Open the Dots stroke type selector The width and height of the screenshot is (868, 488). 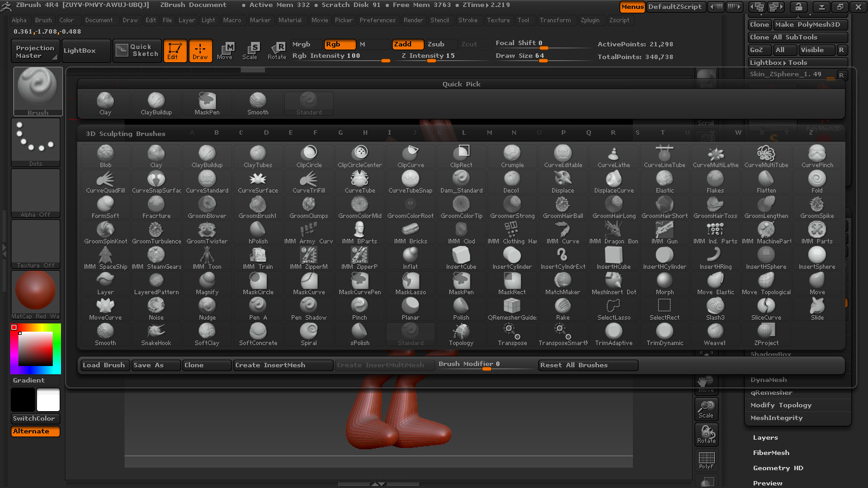36,143
